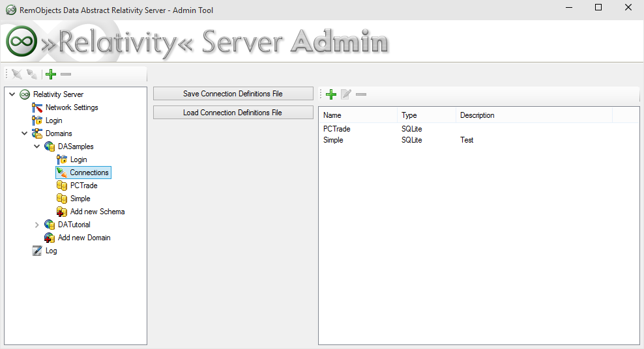This screenshot has width=644, height=349.
Task: Click the connect server icon in left toolbar
Action: [x=17, y=74]
